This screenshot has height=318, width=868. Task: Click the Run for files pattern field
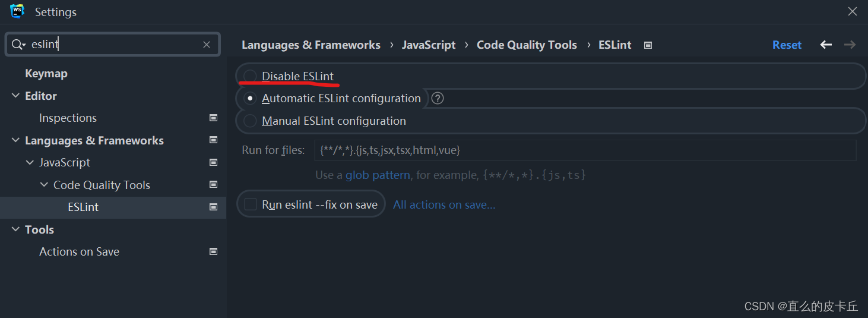[585, 150]
